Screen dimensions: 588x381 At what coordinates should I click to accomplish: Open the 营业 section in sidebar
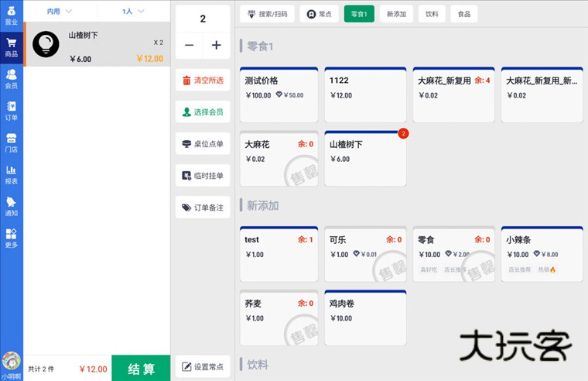(12, 15)
